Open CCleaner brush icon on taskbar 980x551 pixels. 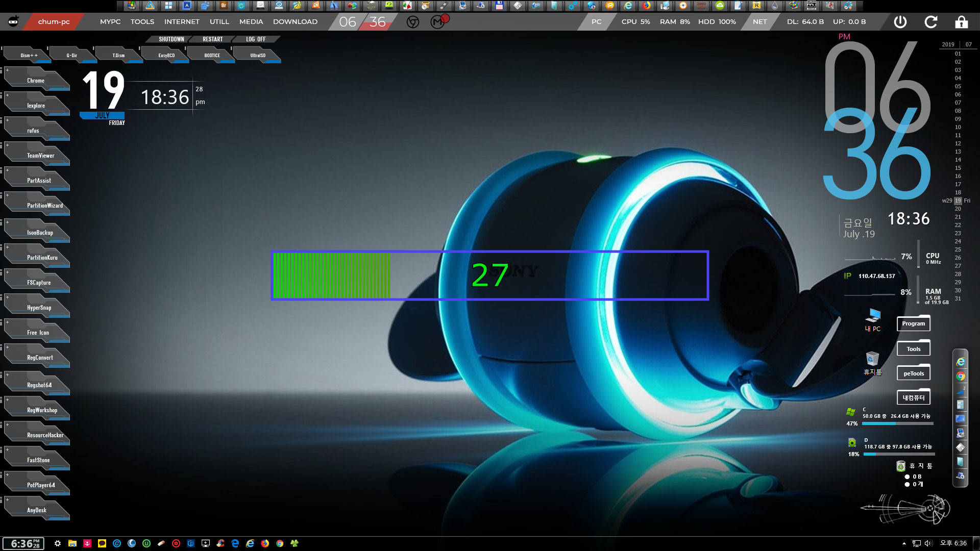[220, 543]
